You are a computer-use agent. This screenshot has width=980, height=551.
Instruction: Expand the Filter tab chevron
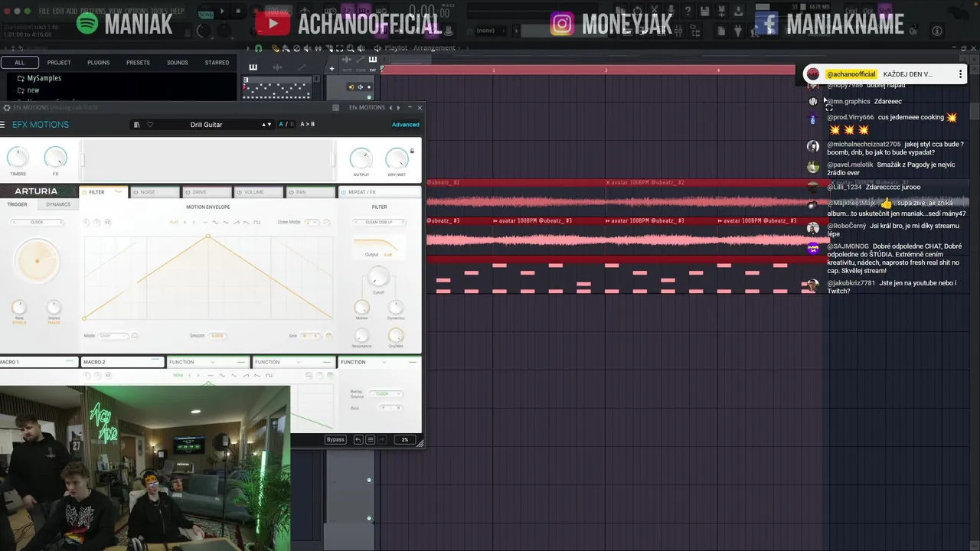pos(118,191)
